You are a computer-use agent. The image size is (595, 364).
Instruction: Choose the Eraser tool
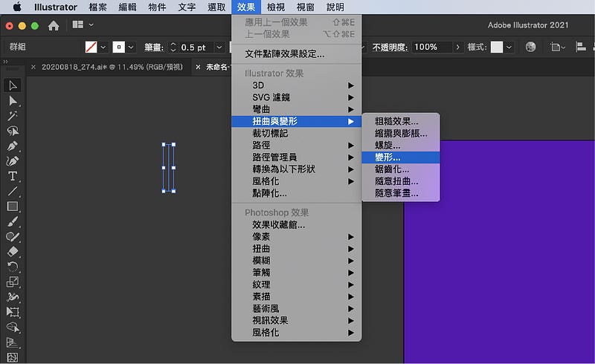(13, 252)
